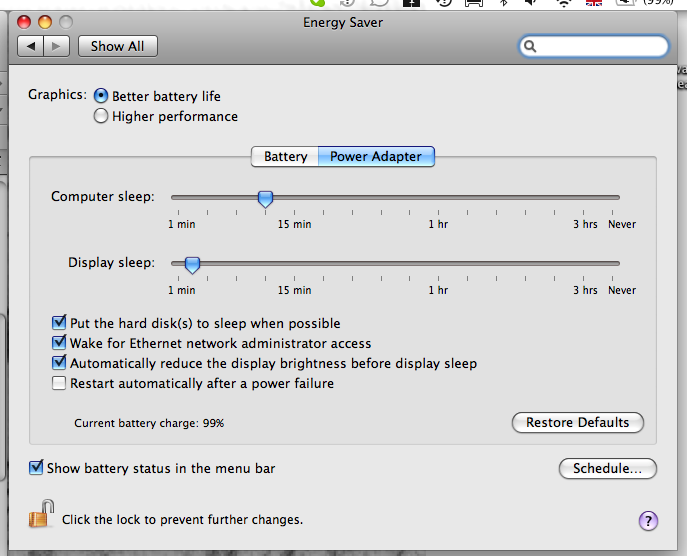Uncheck Put the hard disk(s) to sleep
687x556 pixels.
[59, 322]
